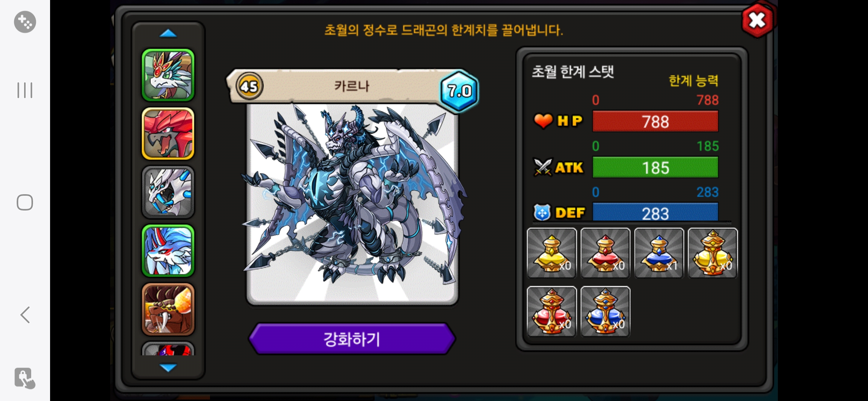This screenshot has width=868, height=401.
Task: Select the large yellow essence potion
Action: 713,253
